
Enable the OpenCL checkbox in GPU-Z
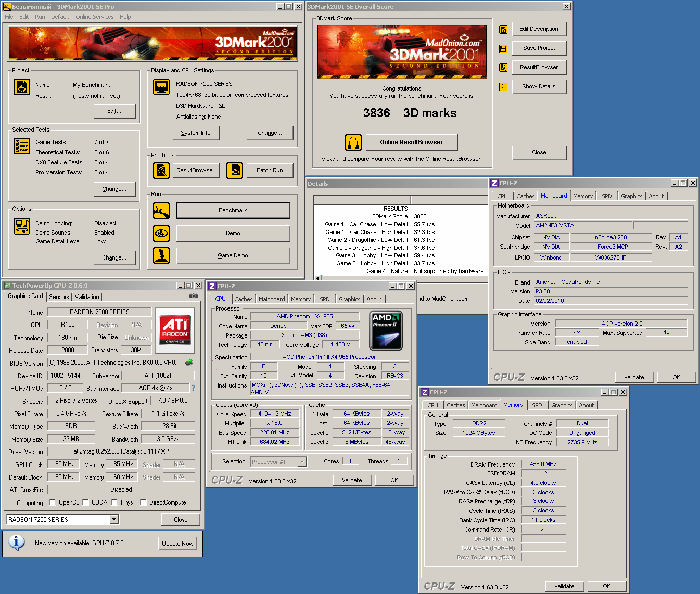pyautogui.click(x=53, y=502)
